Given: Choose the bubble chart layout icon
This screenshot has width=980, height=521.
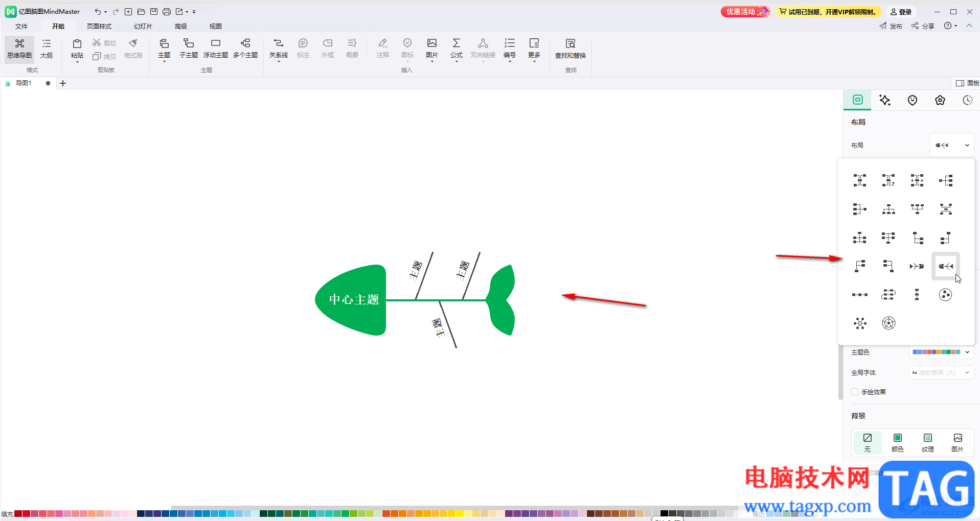Looking at the screenshot, I should (x=946, y=295).
